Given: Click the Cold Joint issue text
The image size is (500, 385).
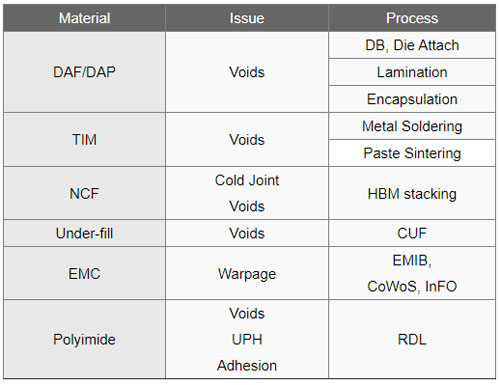Looking at the screenshot, I should (247, 180).
